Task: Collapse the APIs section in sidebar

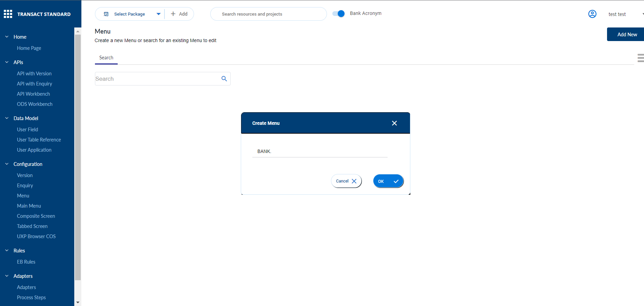Action: point(7,62)
